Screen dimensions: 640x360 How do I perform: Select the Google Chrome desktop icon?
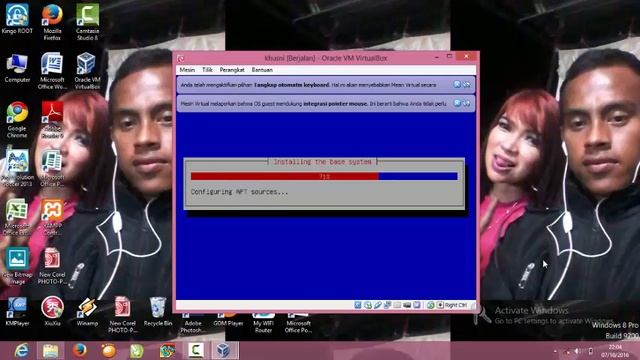(17, 120)
